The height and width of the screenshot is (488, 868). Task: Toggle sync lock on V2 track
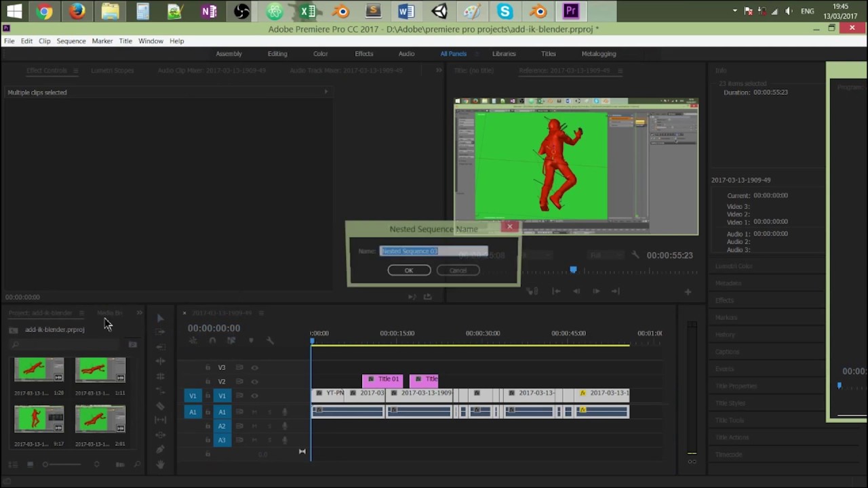(239, 382)
